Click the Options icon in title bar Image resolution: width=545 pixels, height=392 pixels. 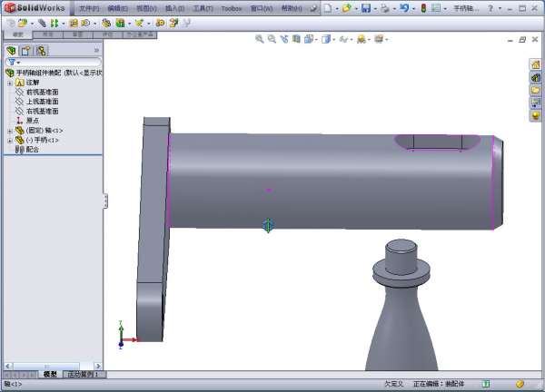(x=436, y=8)
